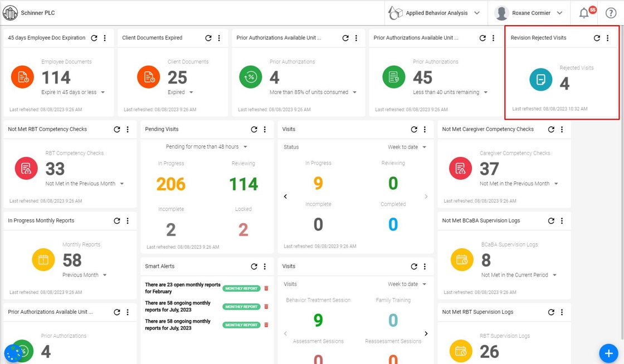The width and height of the screenshot is (624, 364).
Task: Open options menu for Client Documents Expired
Action: (x=220, y=38)
